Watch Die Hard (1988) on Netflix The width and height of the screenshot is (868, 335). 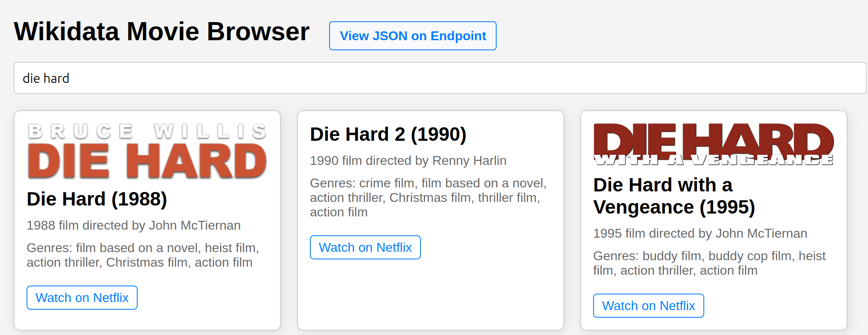(82, 298)
